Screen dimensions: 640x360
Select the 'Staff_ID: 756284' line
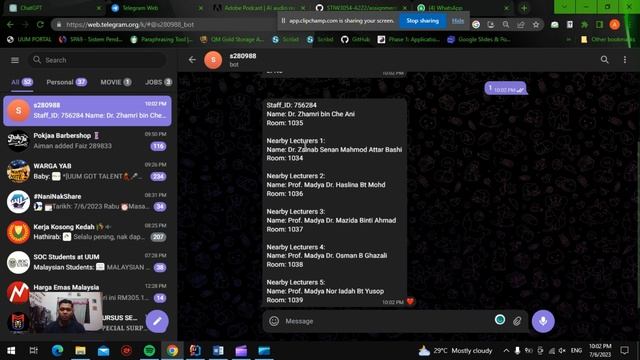click(x=291, y=105)
